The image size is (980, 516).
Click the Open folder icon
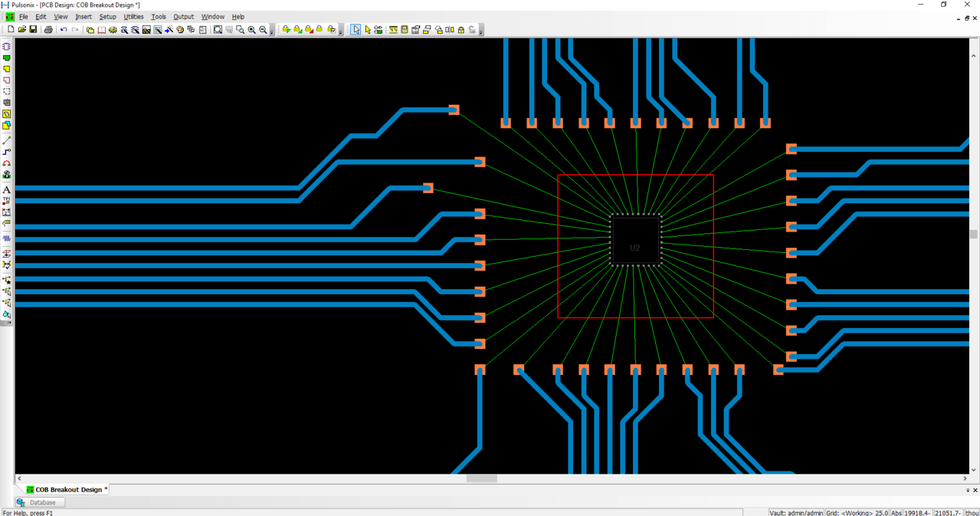tap(22, 30)
